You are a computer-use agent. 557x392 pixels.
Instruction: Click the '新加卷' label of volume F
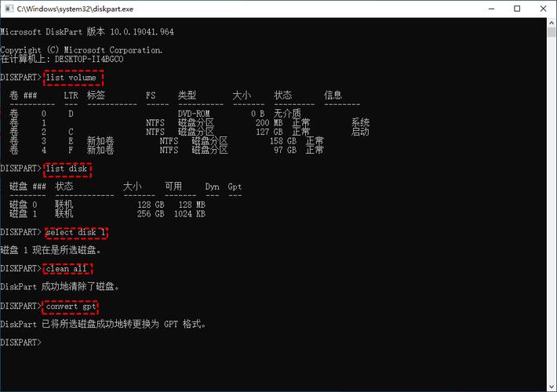coord(100,151)
